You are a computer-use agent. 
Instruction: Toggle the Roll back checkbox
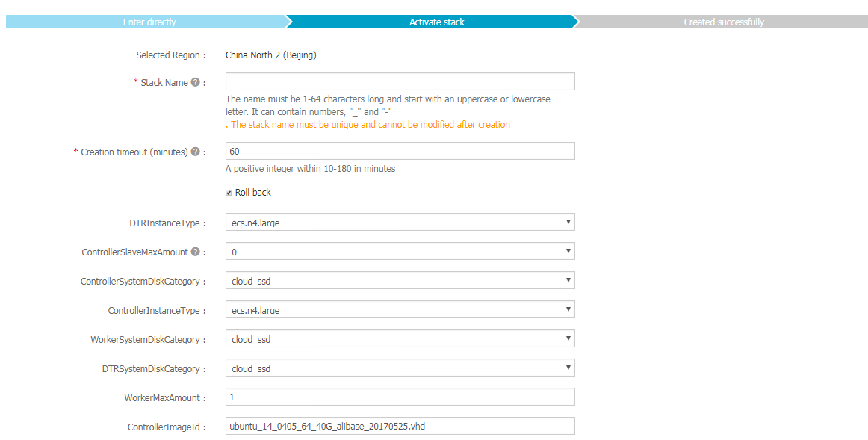[229, 193]
